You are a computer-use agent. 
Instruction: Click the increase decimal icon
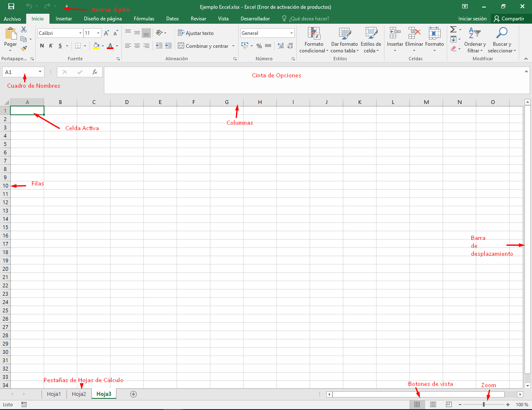(x=281, y=46)
